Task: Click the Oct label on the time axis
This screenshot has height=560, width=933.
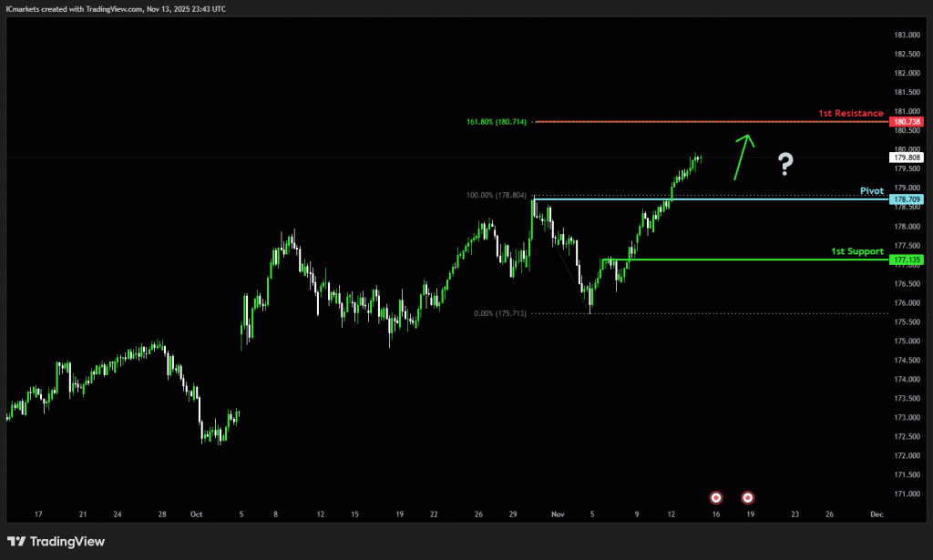Action: point(196,514)
